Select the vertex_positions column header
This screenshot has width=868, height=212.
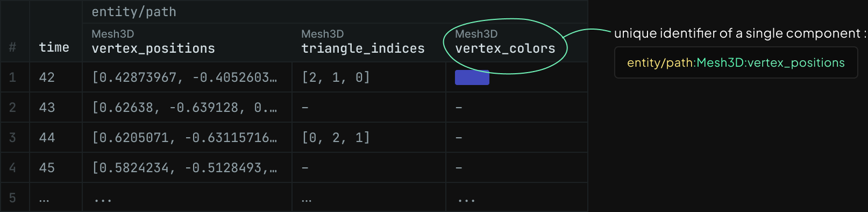tap(187, 42)
